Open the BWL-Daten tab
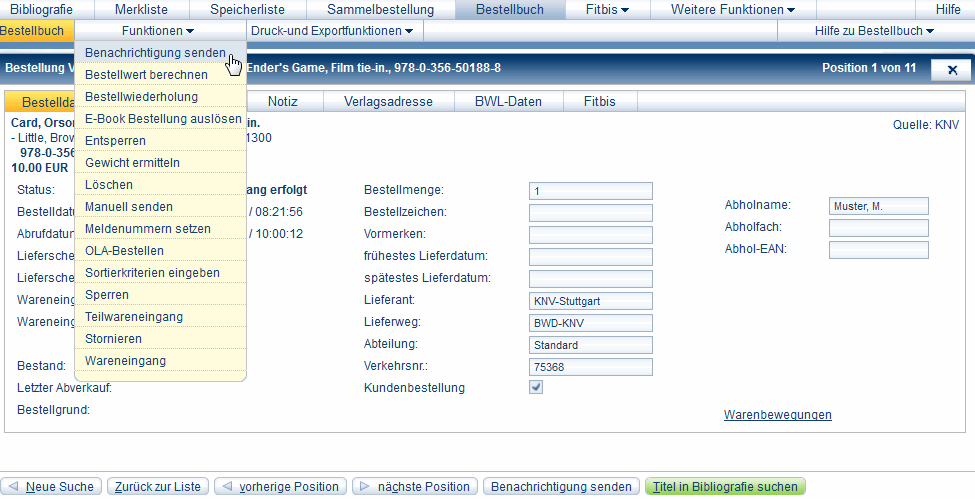Screen dimensions: 975x499 tap(508, 102)
